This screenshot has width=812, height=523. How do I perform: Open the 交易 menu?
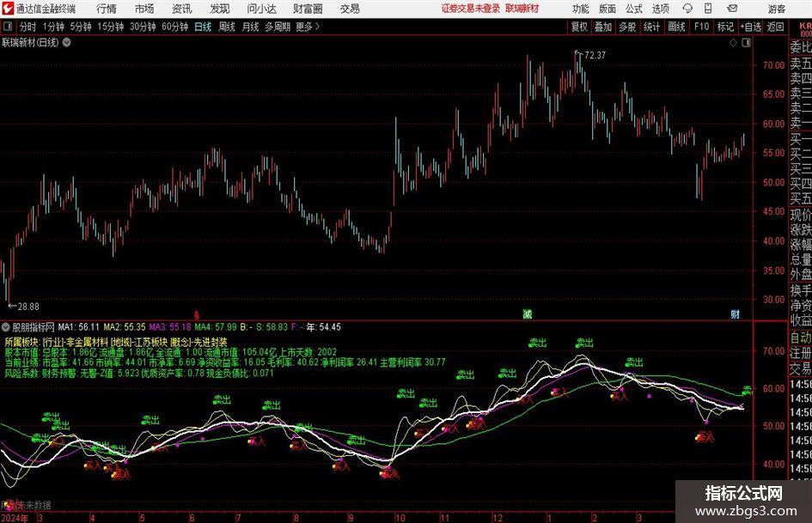tap(350, 9)
